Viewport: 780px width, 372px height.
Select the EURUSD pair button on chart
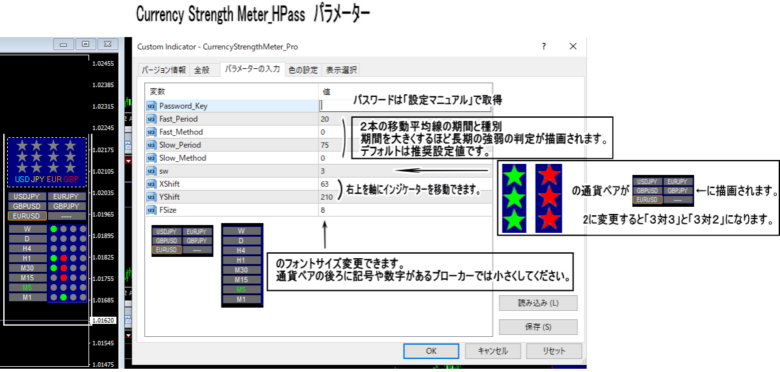[x=27, y=216]
